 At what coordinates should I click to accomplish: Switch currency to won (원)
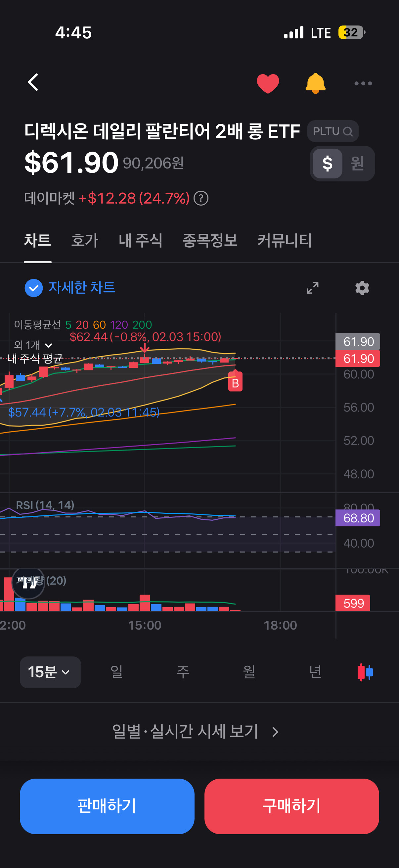tap(357, 164)
